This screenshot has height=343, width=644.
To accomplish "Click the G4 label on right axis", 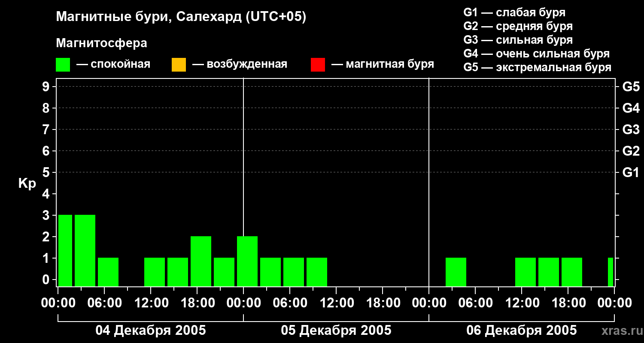I will point(631,108).
